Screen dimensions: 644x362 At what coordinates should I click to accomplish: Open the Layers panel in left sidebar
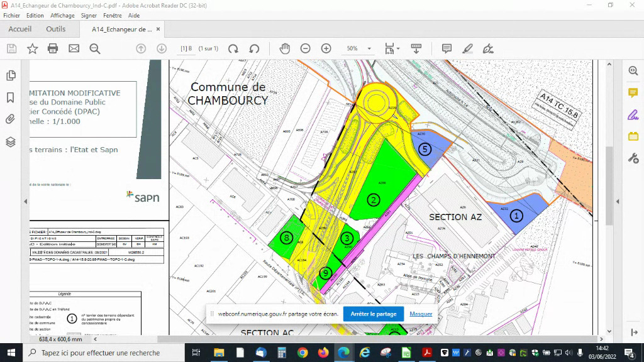(x=11, y=142)
